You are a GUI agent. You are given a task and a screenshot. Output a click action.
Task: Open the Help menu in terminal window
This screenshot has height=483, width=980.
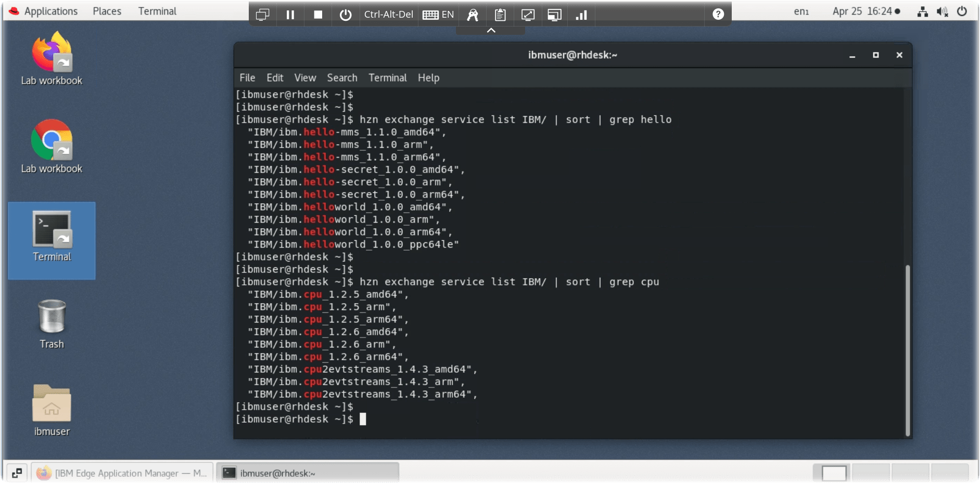(x=428, y=77)
